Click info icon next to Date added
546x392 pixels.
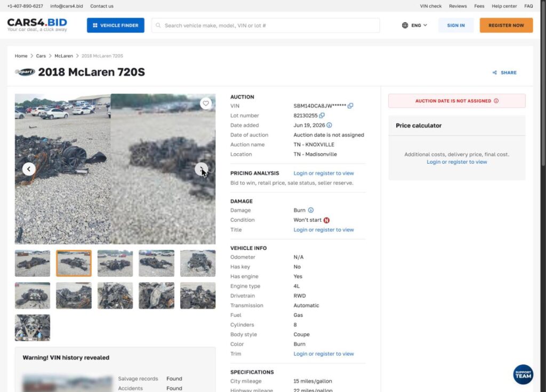[x=329, y=125]
